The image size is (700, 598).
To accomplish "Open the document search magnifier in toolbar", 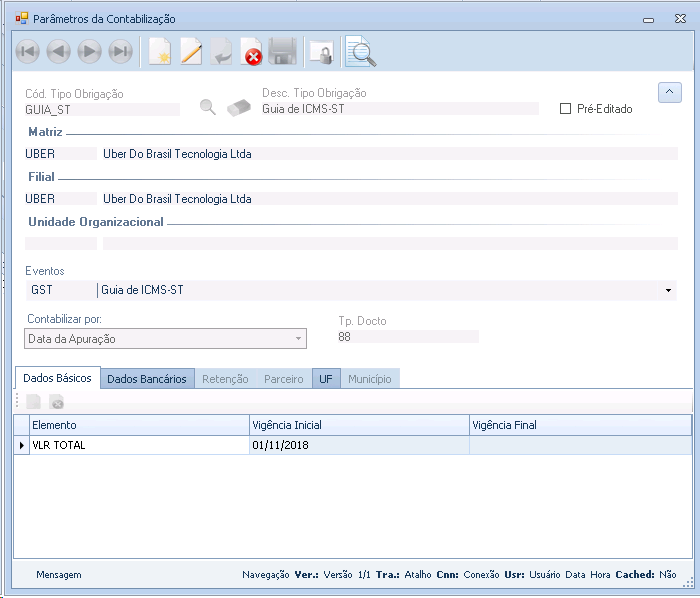I will click(361, 52).
